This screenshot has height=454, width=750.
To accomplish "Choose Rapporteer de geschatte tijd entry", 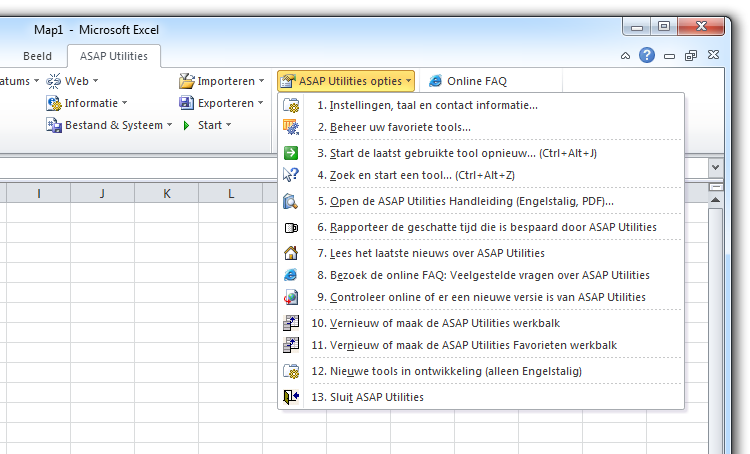I will tap(481, 227).
